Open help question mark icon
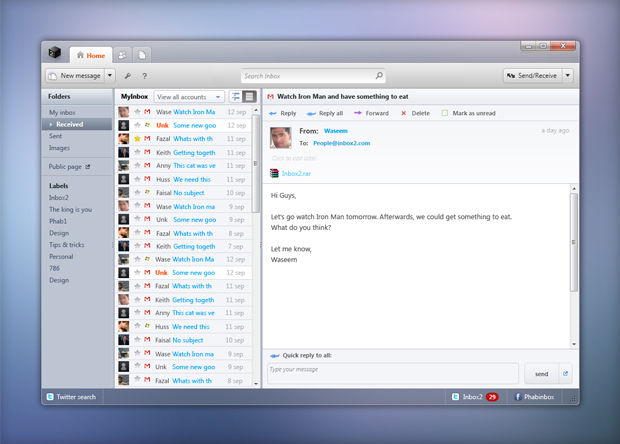The image size is (620, 444). click(x=144, y=76)
